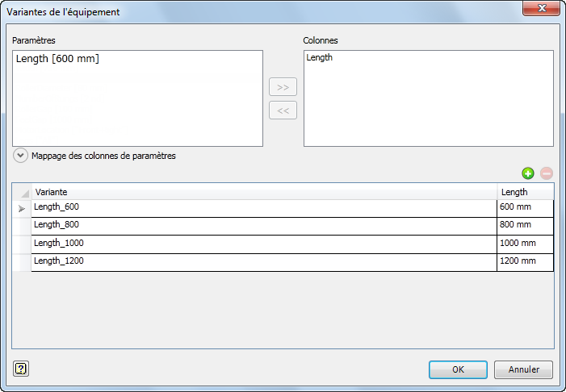Viewport: 566px width, 392px height.
Task: Select the Length_800 variant cell
Action: pyautogui.click(x=264, y=227)
